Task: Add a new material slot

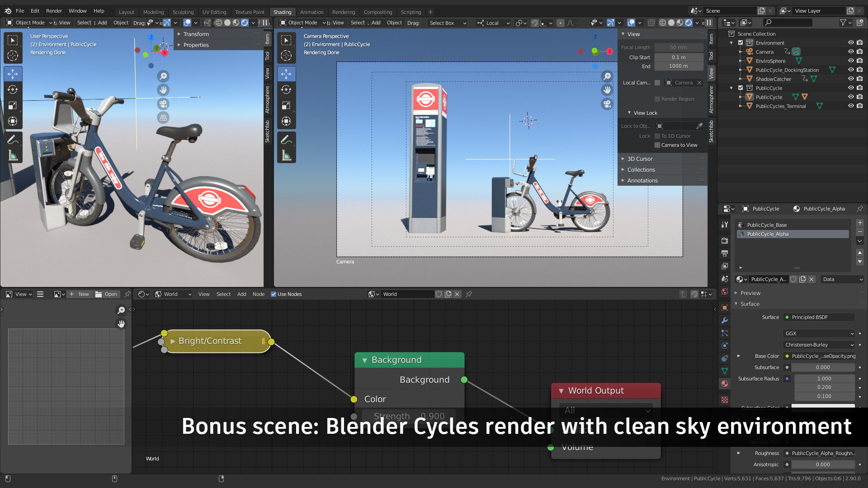Action: [x=860, y=223]
